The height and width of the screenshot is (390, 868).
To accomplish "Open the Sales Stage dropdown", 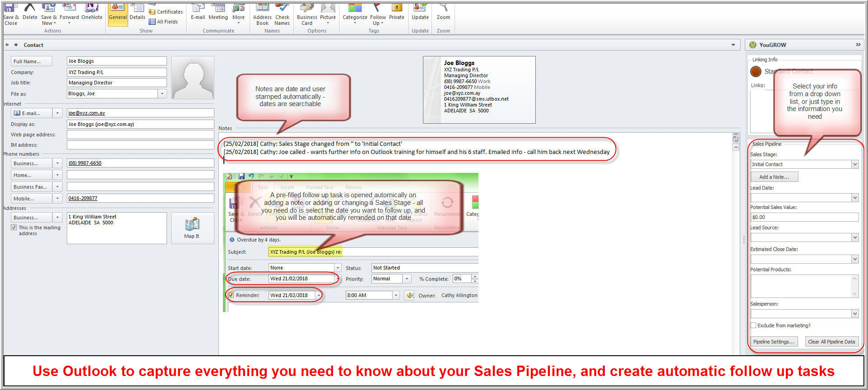I will click(x=854, y=164).
